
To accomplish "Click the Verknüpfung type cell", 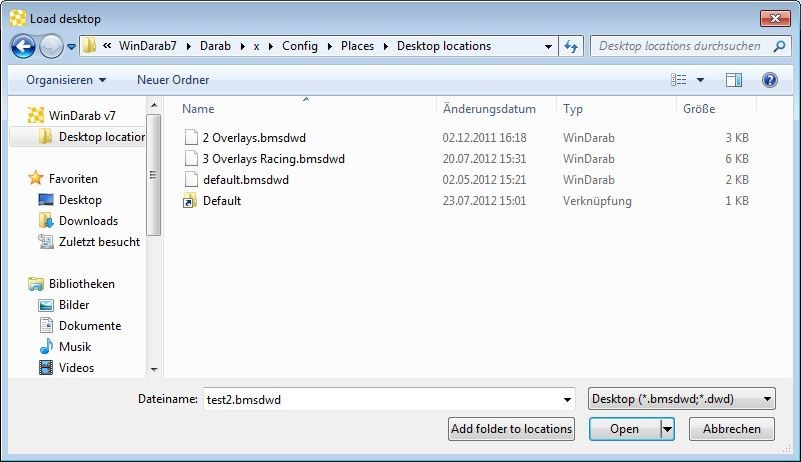I will point(597,201).
